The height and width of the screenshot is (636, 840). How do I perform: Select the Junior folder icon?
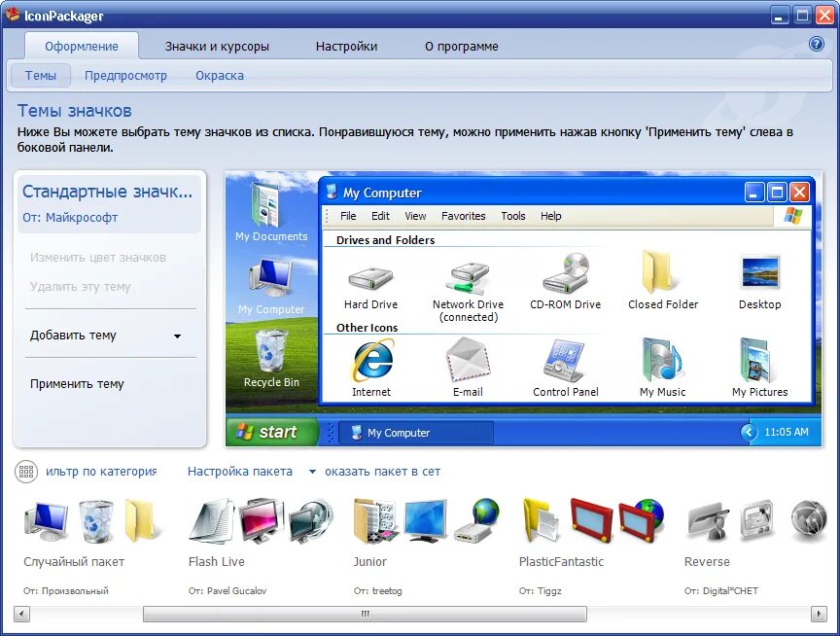(375, 521)
